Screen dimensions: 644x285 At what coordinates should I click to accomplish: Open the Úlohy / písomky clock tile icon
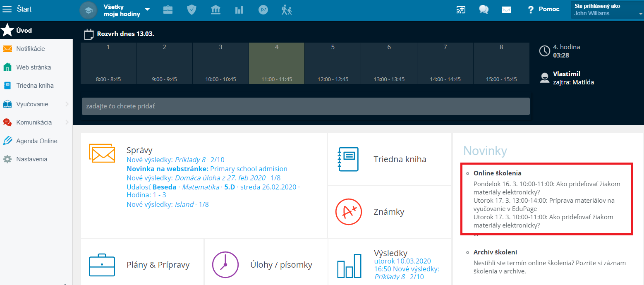click(225, 265)
